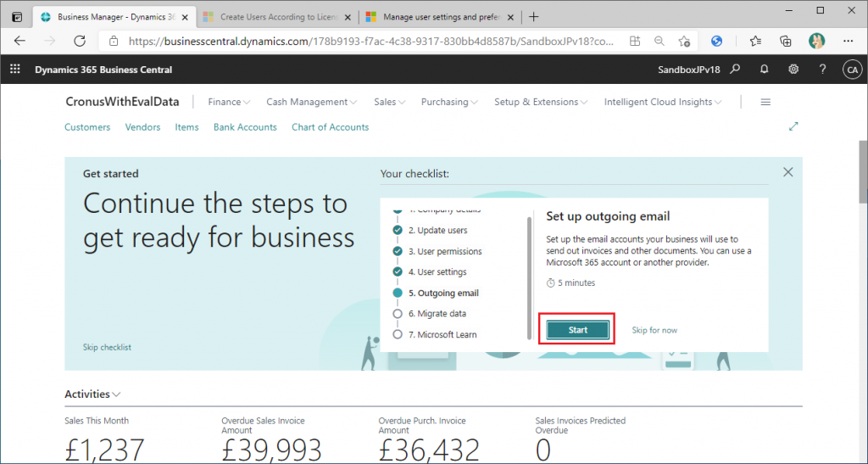The height and width of the screenshot is (464, 868).
Task: Close the Create Users According to License tab
Action: [x=348, y=17]
